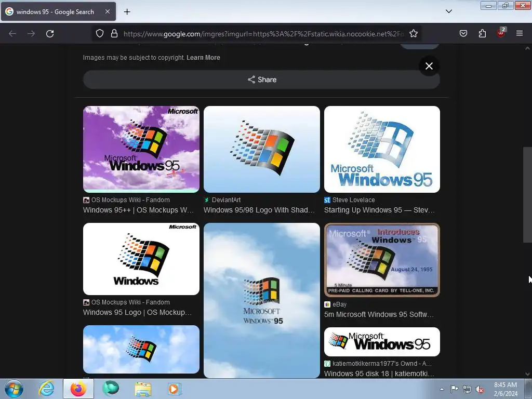Screen dimensions: 532x399
Task: Open the clock showing 8:45 AM
Action: 506,389
